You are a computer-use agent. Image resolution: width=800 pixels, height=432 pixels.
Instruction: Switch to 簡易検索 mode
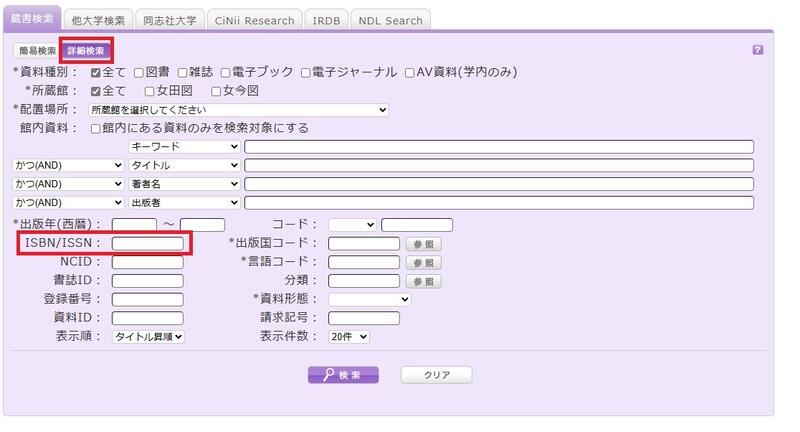click(38, 50)
